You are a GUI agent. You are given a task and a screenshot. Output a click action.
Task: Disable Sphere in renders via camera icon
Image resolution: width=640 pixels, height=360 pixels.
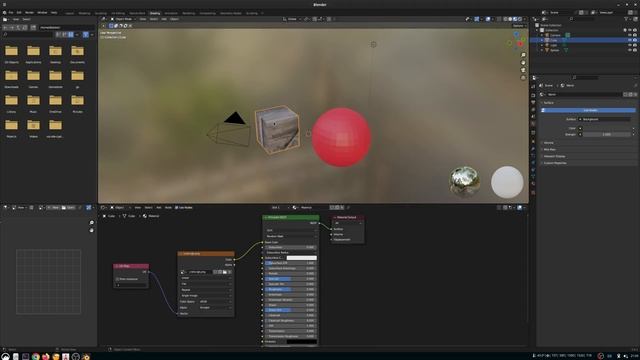(x=635, y=50)
